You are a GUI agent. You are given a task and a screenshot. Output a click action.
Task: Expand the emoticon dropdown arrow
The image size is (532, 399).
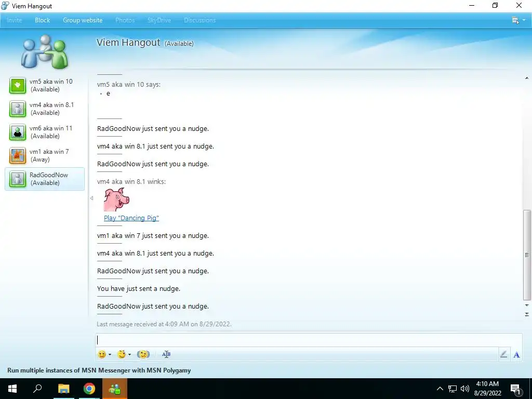click(110, 354)
